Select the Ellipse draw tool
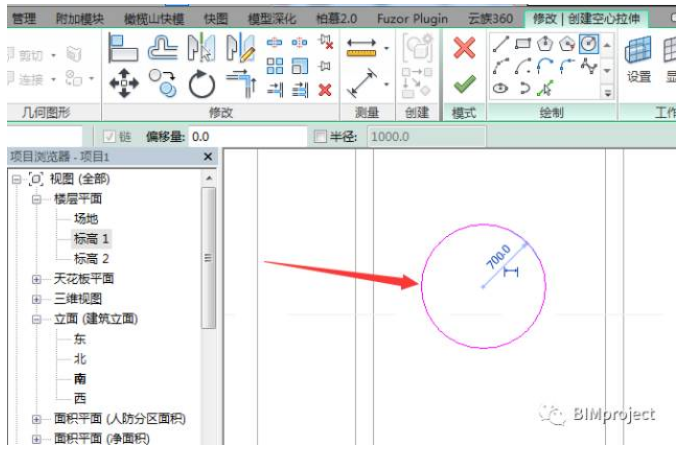The height and width of the screenshot is (452, 680). coord(500,88)
